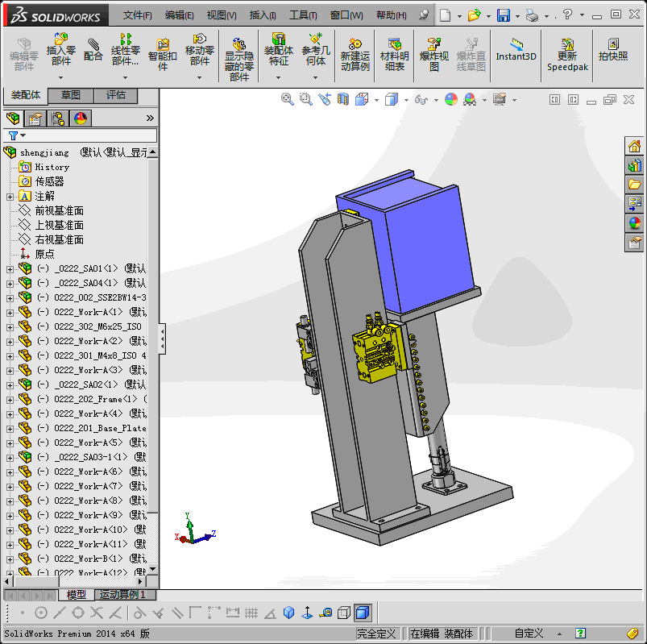Click the Exploded View tool
Image resolution: width=647 pixels, height=644 pixels.
point(433,55)
